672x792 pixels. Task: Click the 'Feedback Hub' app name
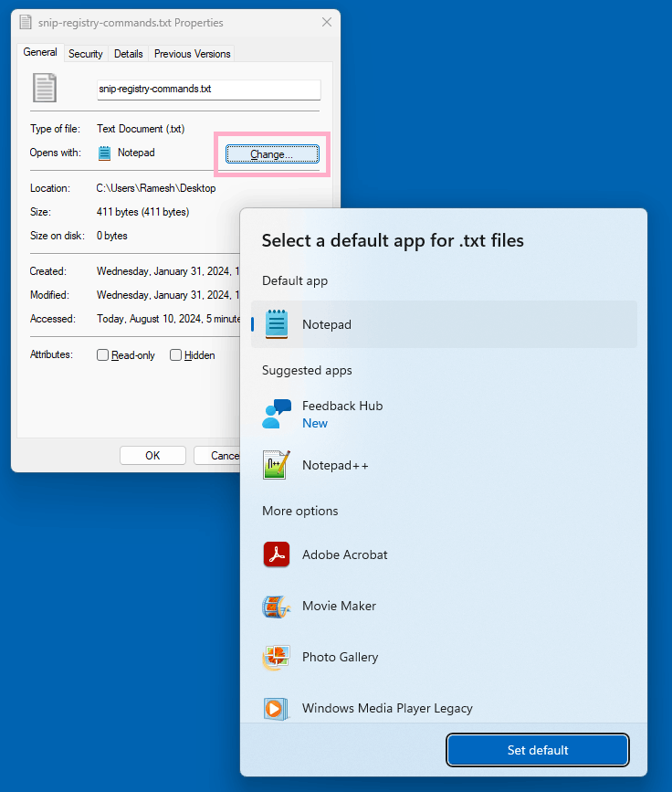point(342,406)
